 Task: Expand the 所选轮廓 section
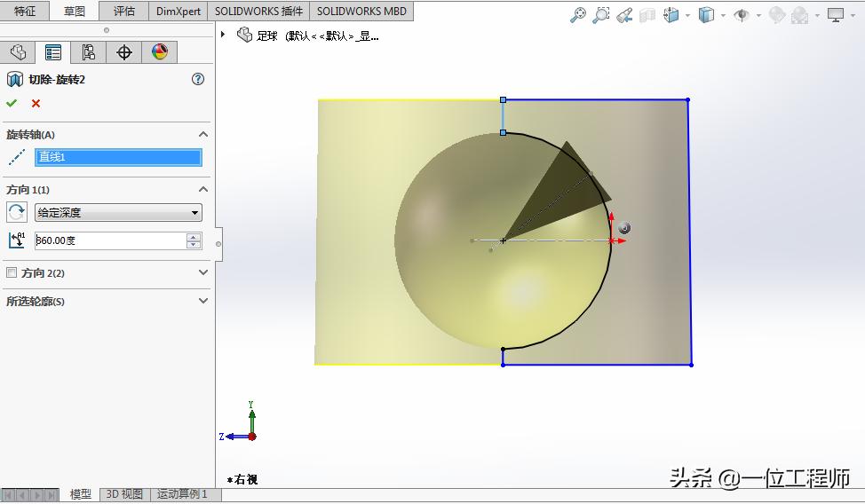tap(202, 302)
